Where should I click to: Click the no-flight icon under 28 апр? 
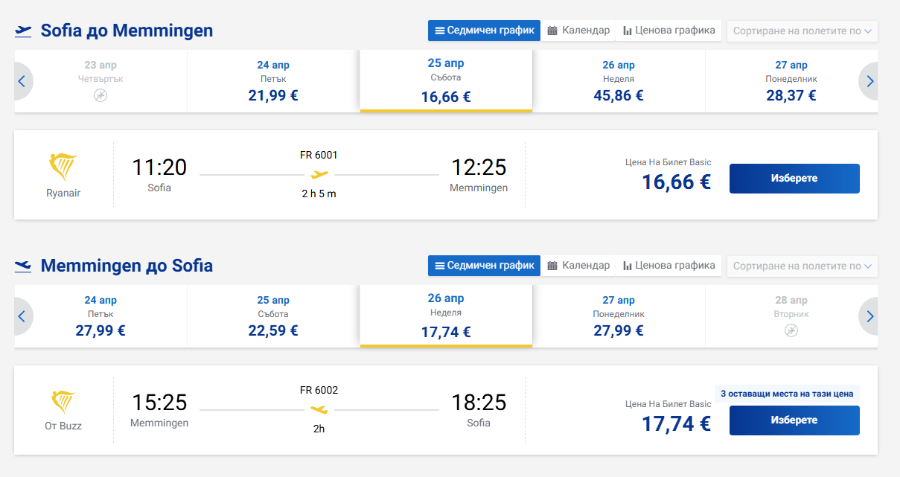(791, 331)
